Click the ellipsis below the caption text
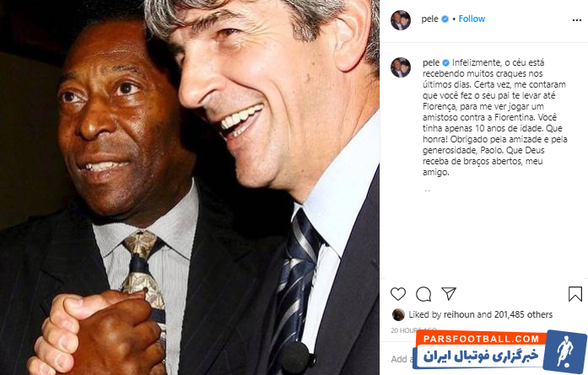588x375 pixels. pyautogui.click(x=427, y=191)
